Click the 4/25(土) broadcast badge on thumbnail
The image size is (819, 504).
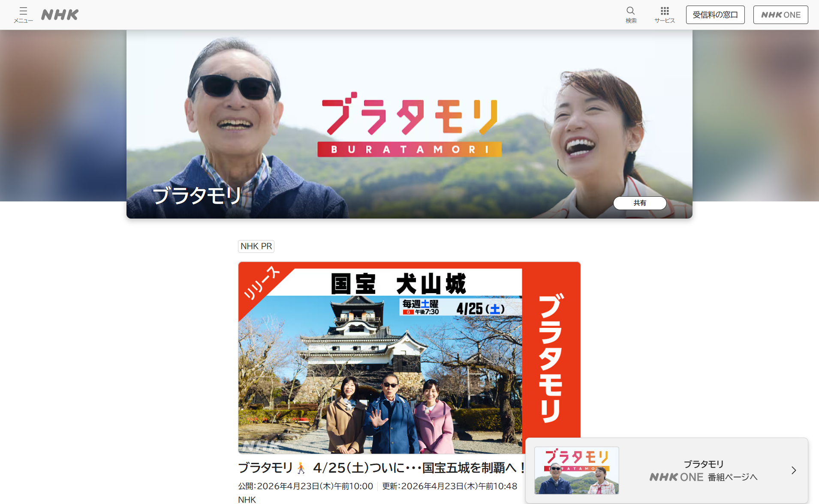[x=480, y=309]
